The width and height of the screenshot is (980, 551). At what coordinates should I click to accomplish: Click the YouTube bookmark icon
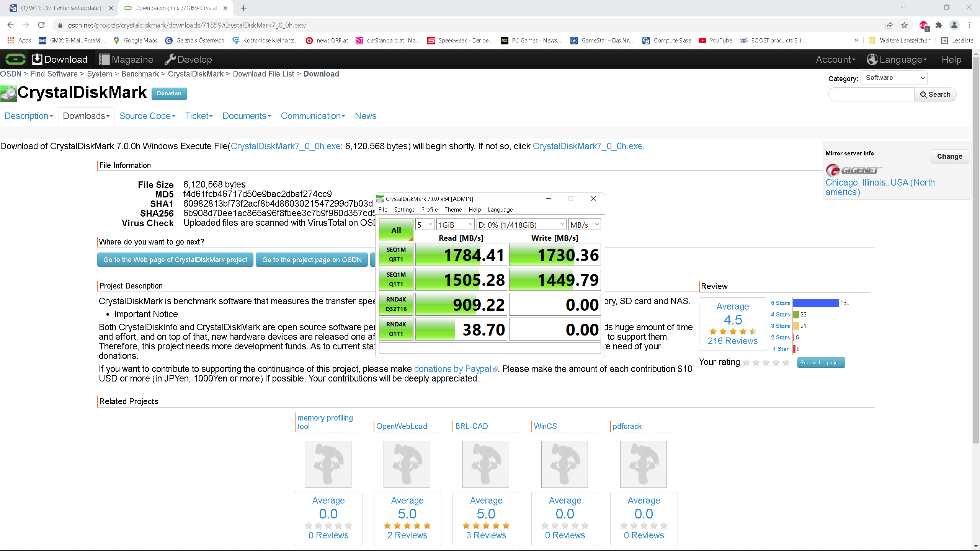702,41
